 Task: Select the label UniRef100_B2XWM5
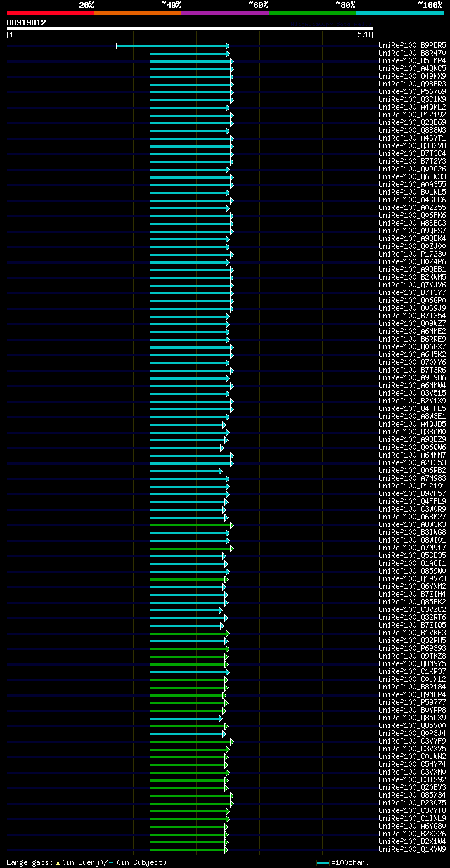(412, 277)
